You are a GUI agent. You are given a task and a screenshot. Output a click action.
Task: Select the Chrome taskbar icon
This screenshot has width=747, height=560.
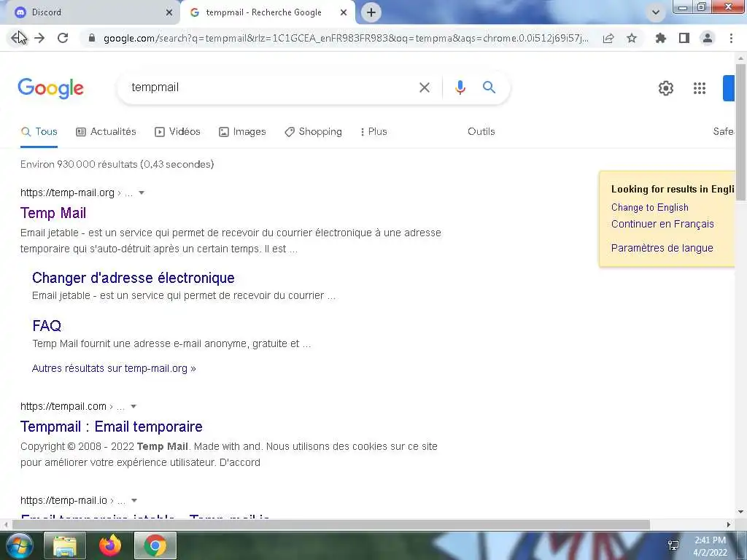155,545
